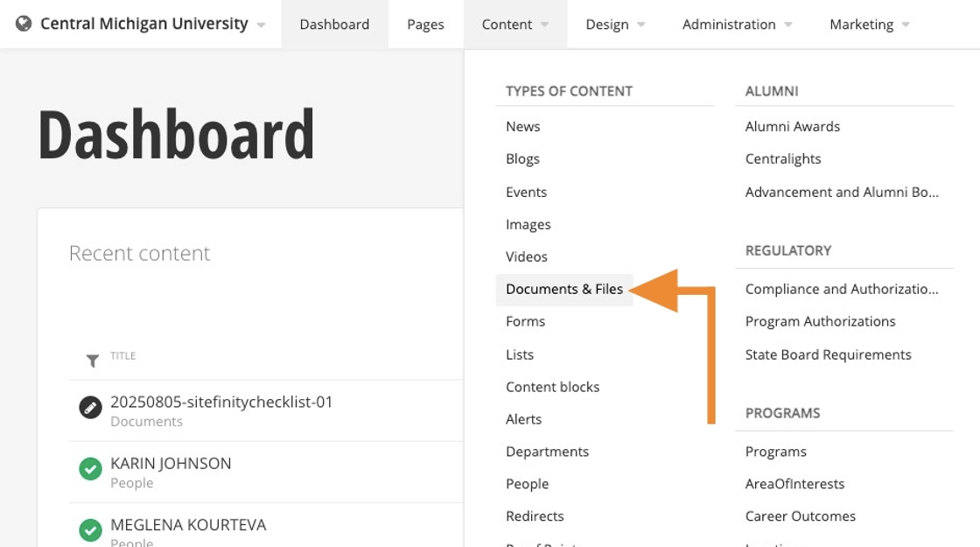The height and width of the screenshot is (547, 980).
Task: Open Career Outcomes entry
Action: 800,516
